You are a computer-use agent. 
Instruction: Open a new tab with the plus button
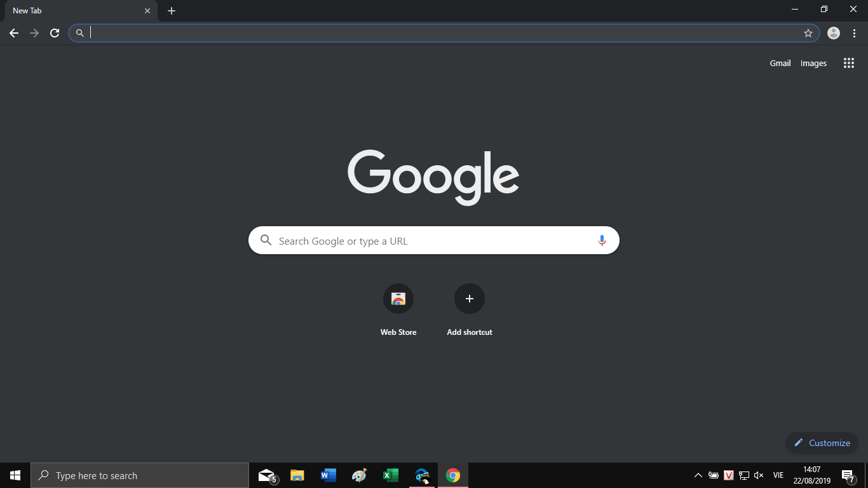[172, 11]
